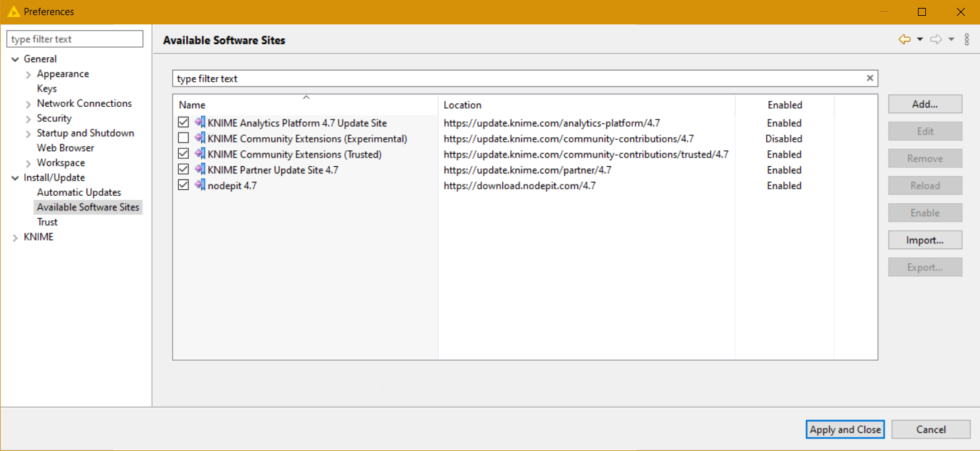Viewport: 980px width, 451px height.
Task: Expand the KNIME tree node
Action: tap(15, 237)
